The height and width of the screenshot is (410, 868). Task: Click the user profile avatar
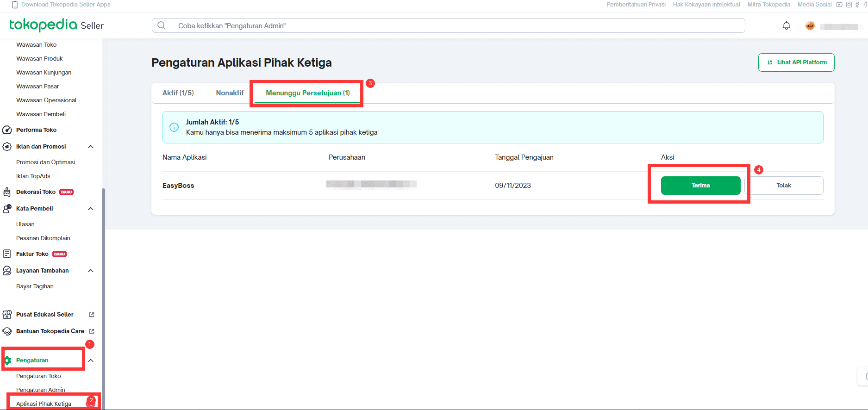[x=810, y=26]
